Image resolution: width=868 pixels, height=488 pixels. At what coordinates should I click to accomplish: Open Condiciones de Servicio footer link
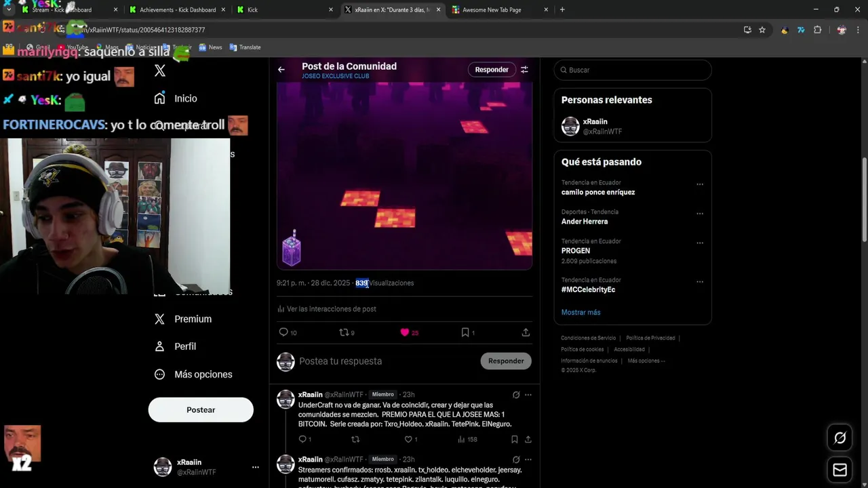[x=589, y=338]
